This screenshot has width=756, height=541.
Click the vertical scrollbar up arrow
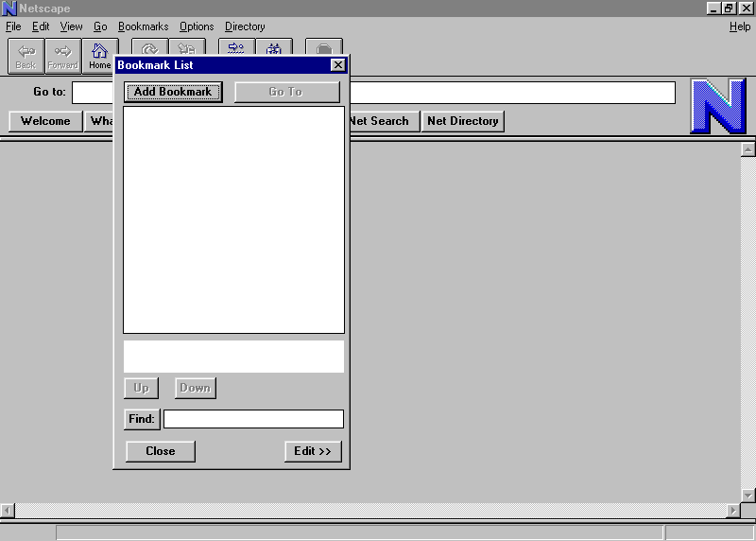click(747, 149)
